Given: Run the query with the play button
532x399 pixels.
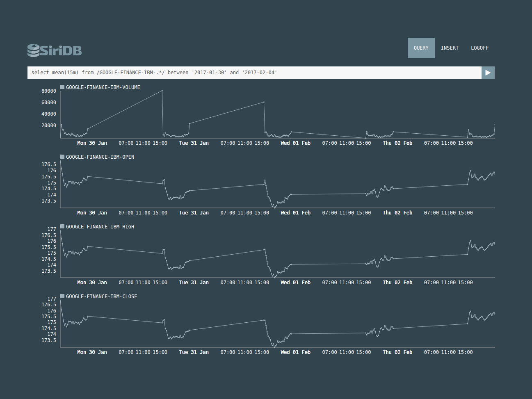Looking at the screenshot, I should pyautogui.click(x=488, y=73).
